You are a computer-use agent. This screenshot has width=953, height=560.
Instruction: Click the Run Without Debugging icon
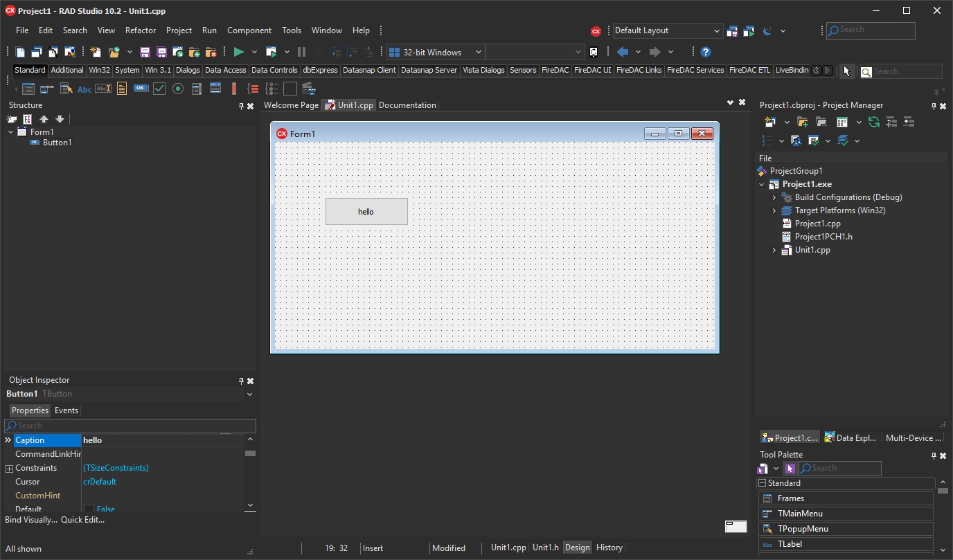pos(271,52)
